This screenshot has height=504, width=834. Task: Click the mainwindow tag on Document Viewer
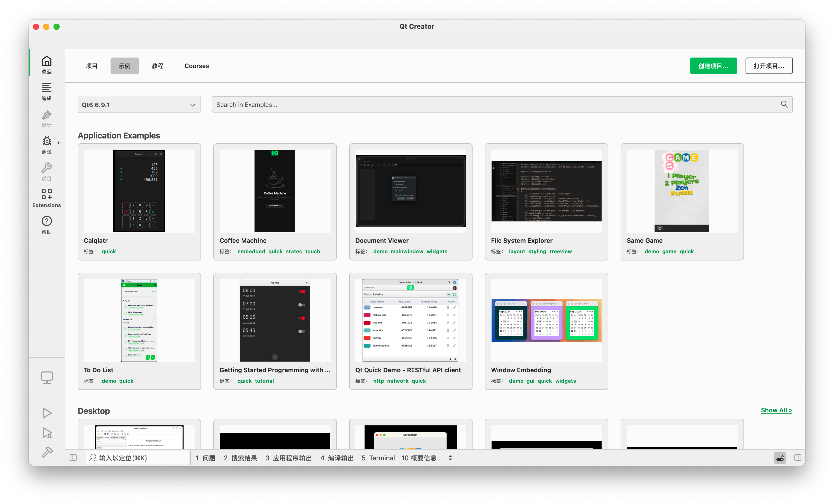[407, 251]
